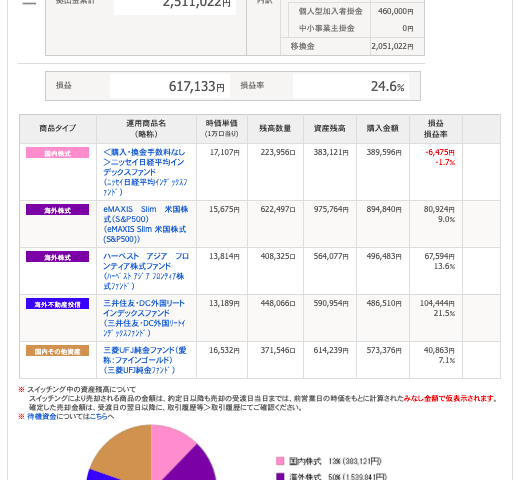Screen dimensions: 514x480
Task: Click the 383,121円 balance cell
Action: tap(331, 152)
